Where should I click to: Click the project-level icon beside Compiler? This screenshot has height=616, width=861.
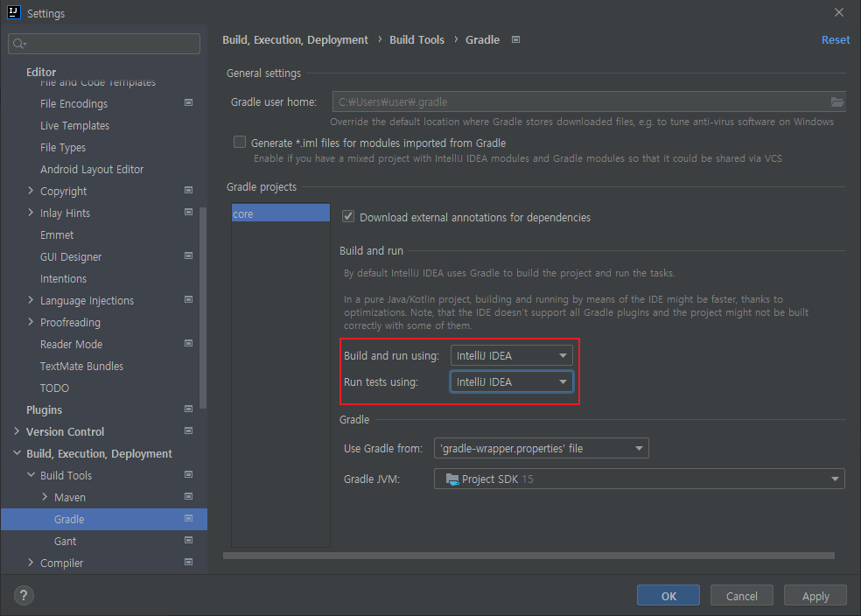point(188,563)
